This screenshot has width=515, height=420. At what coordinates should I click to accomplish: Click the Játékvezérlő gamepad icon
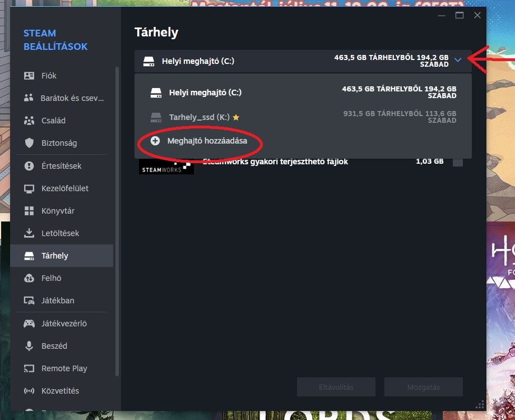pos(29,324)
